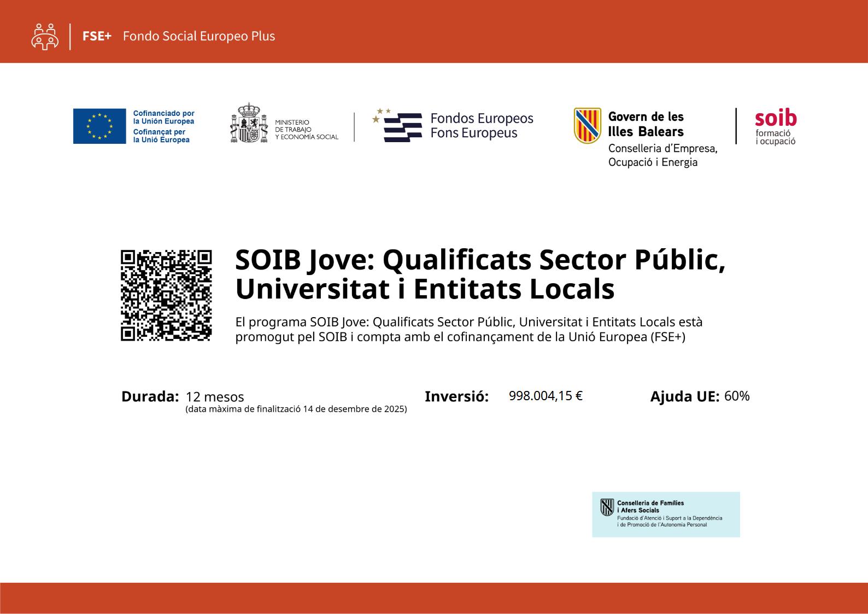
Task: Click the 'Fondos Europeos Fons Europeus' text
Action: pyautogui.click(x=482, y=126)
